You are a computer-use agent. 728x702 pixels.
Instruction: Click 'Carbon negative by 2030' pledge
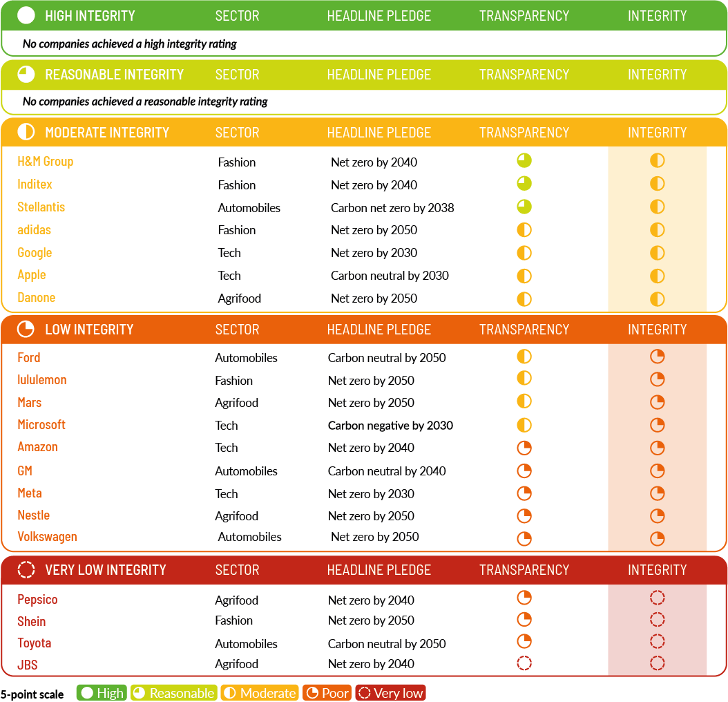390,426
